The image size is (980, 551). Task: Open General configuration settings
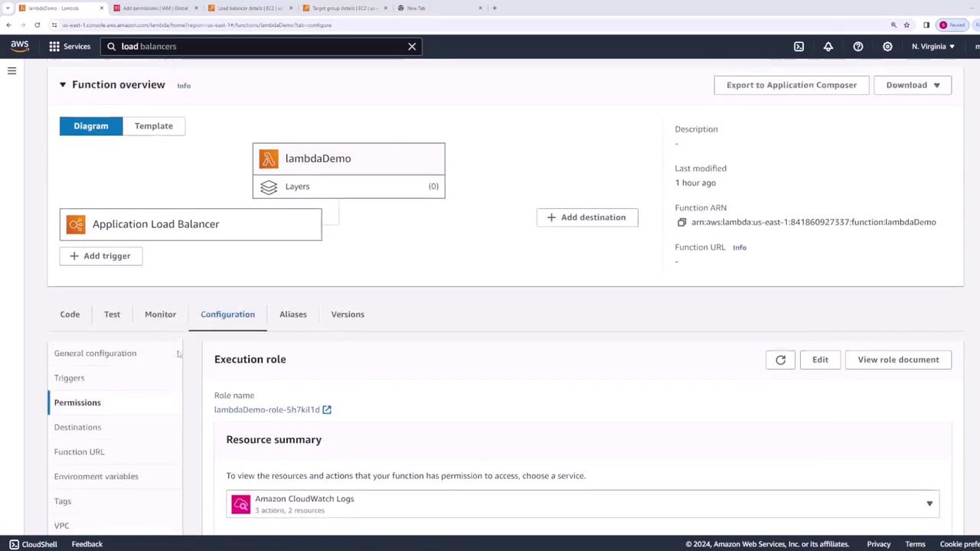tap(95, 354)
